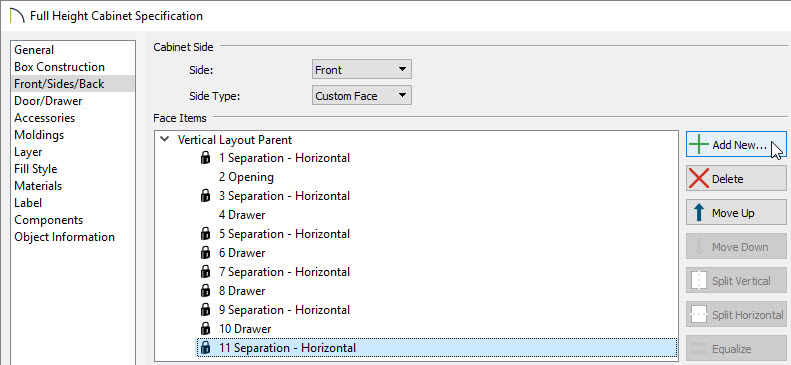Collapse the Vertical Layout Parent tree node
Screen dimensions: 791x365
click(164, 139)
